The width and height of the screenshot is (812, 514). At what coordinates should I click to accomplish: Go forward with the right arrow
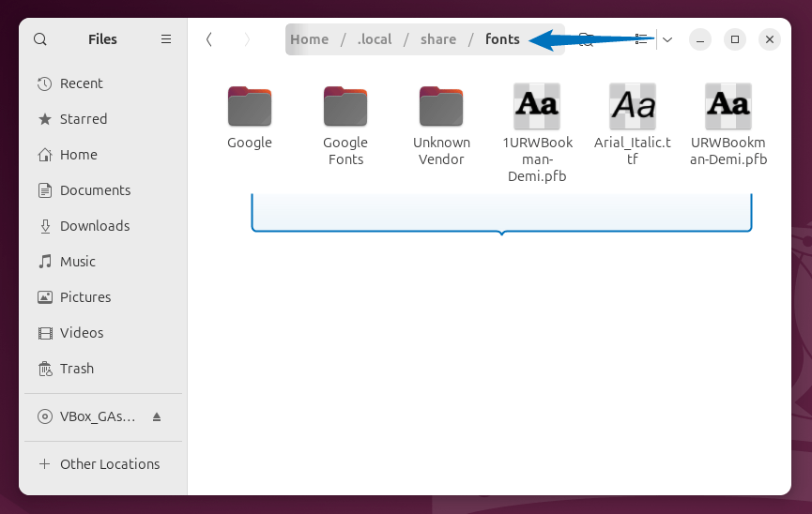[247, 39]
